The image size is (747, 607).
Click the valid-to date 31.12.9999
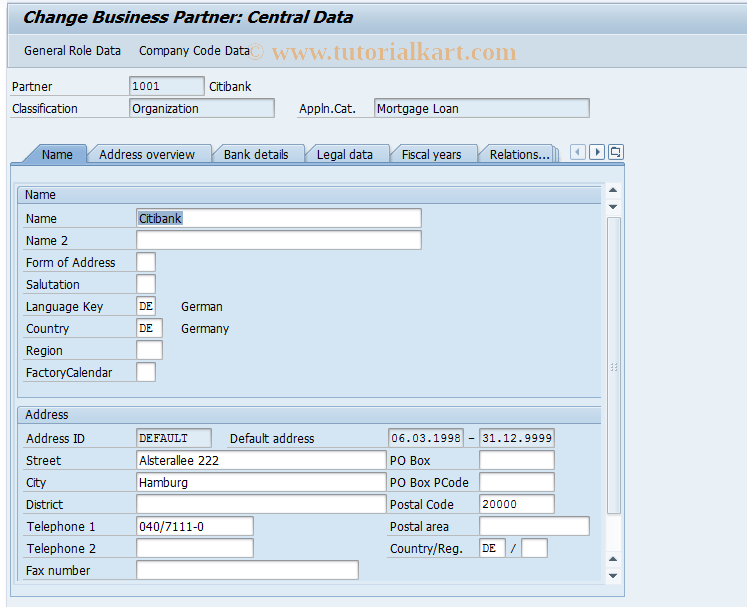coord(517,438)
